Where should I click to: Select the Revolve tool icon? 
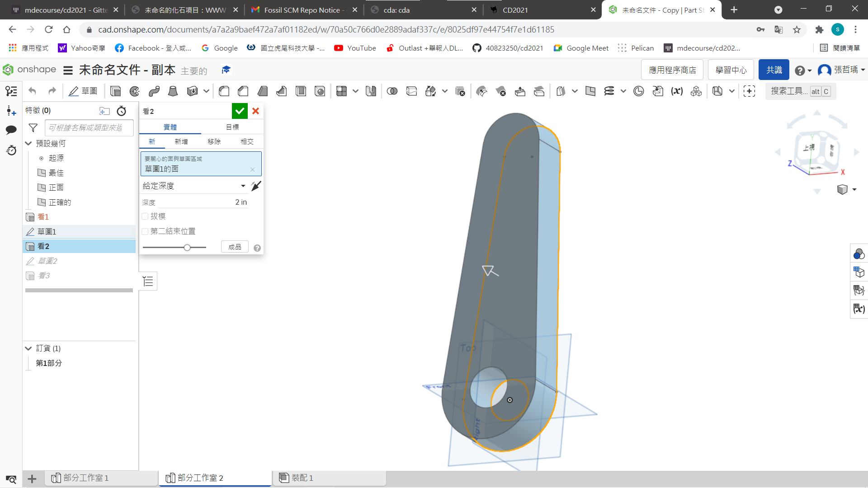pyautogui.click(x=135, y=91)
